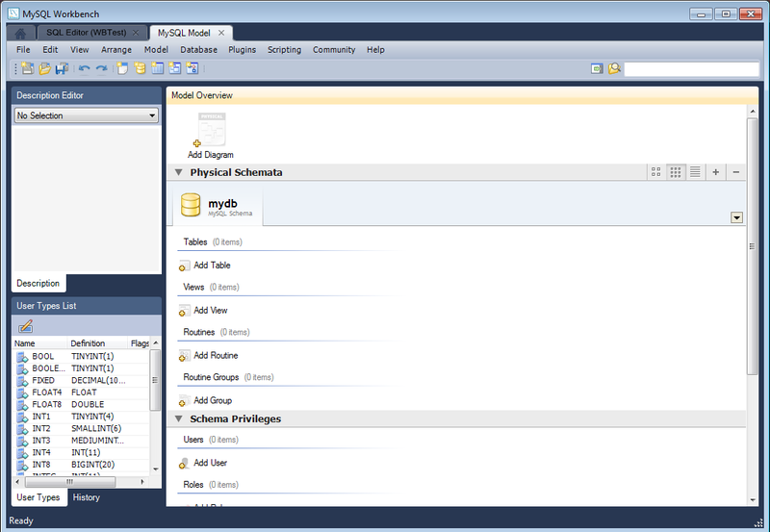Screen dimensions: 770x532
Task: Close the MySQL Model tab
Action: pos(221,33)
